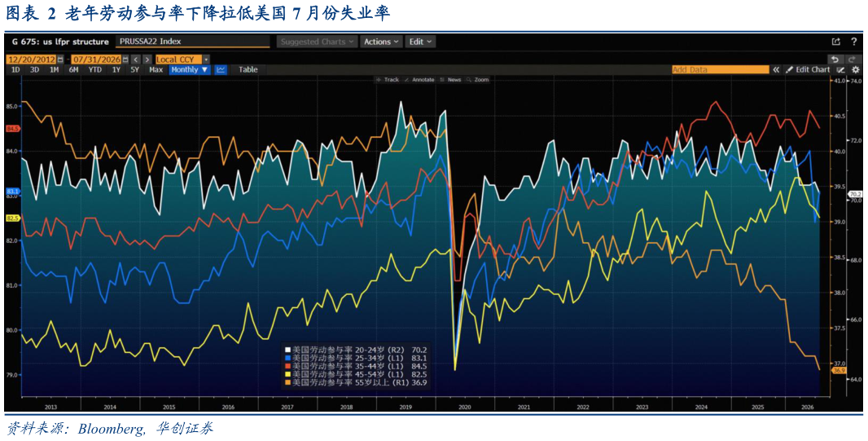868x441 pixels.
Task: Open the end date calendar icon
Action: coord(125,60)
